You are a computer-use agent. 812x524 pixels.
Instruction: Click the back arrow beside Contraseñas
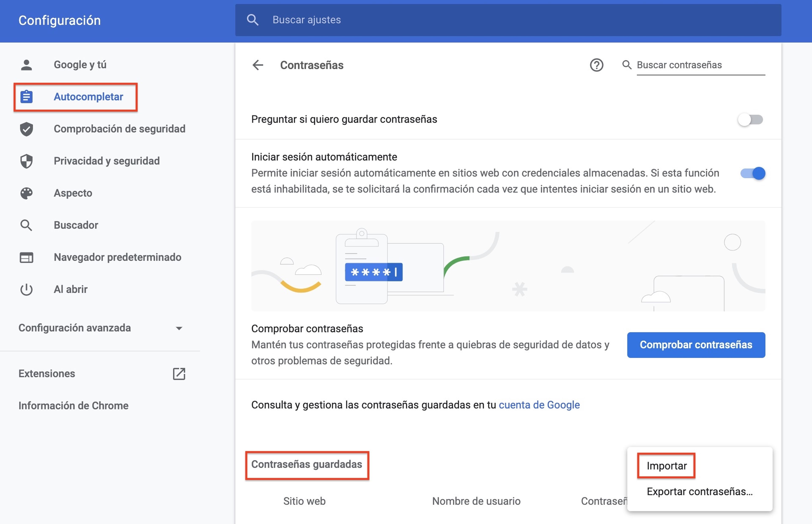click(258, 65)
